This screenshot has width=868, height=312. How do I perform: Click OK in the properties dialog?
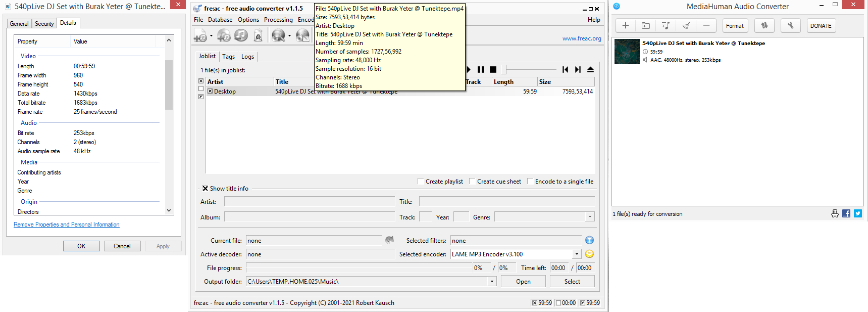click(81, 246)
